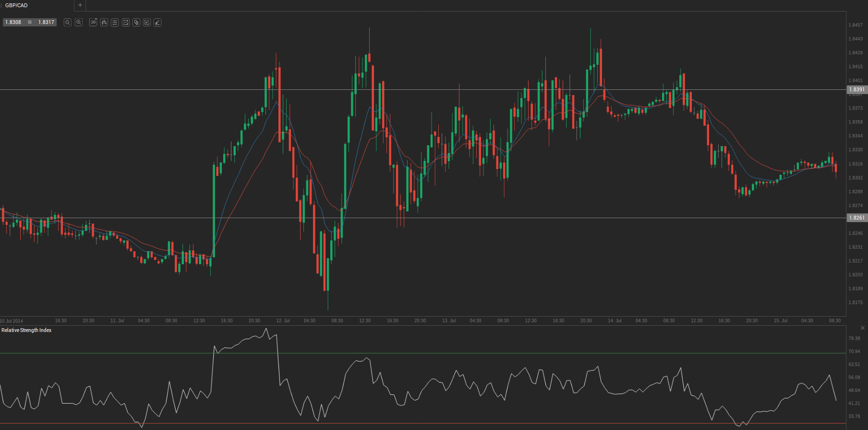Screen dimensions: 868x430
Task: Click the Relative Strength Index label
Action: pos(26,331)
